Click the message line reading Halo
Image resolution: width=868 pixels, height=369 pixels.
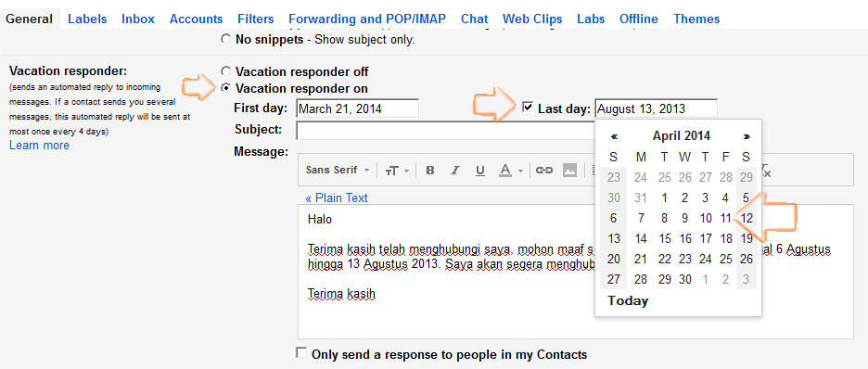(x=319, y=219)
